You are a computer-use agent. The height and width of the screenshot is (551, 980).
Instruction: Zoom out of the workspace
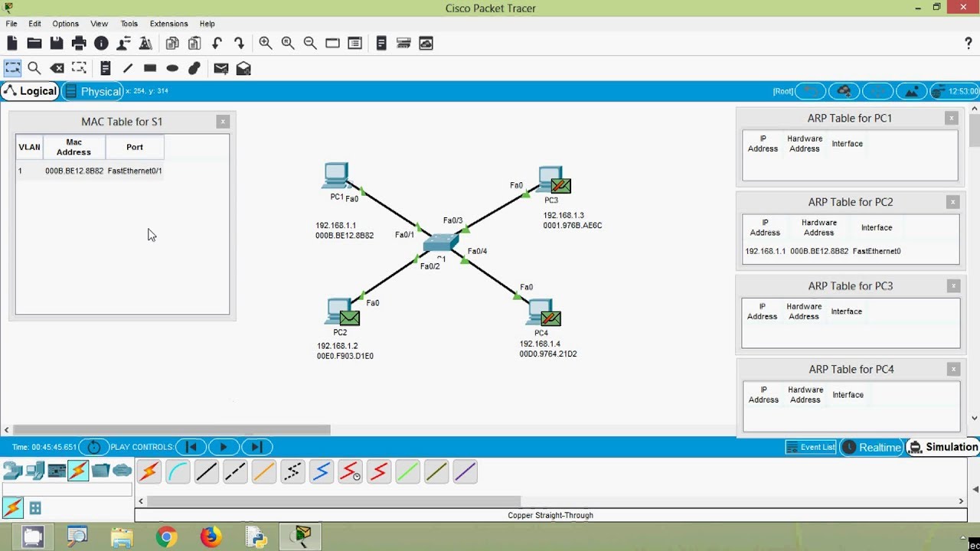[310, 44]
